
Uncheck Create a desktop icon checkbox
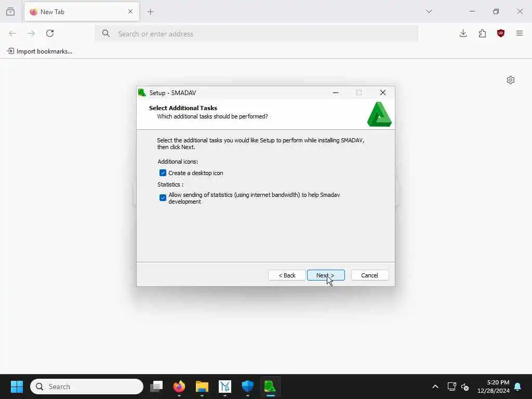163,173
